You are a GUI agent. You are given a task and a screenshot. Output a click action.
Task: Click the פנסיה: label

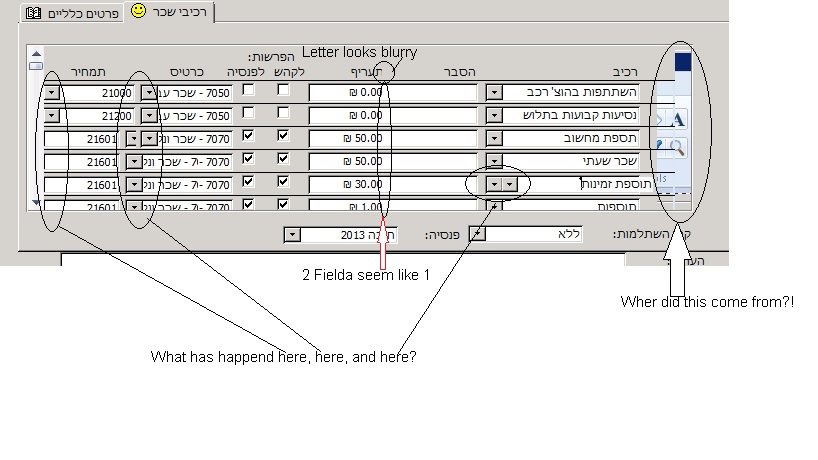click(442, 235)
